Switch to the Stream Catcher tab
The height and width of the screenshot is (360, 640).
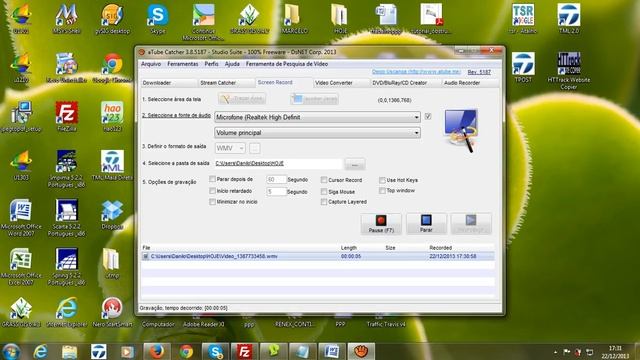point(226,83)
